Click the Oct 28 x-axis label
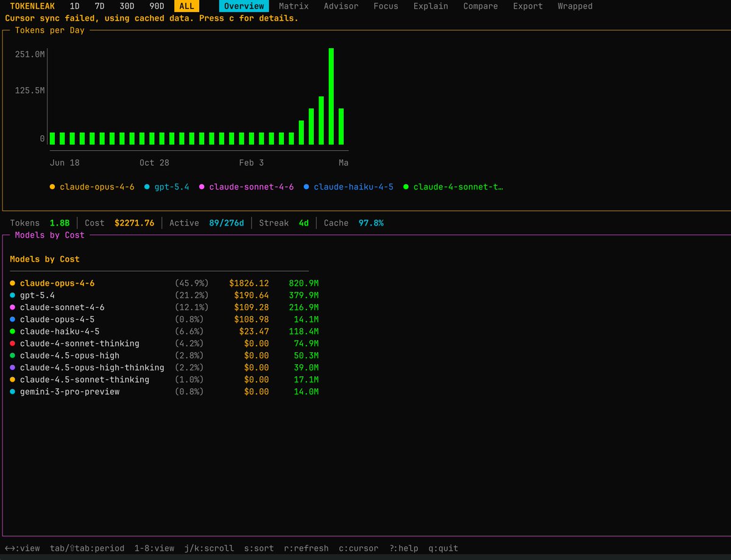The image size is (731, 560). [154, 163]
